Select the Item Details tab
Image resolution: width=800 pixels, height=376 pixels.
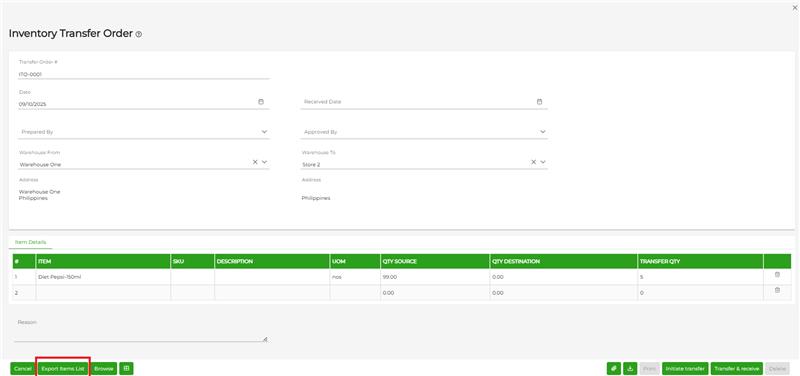31,242
